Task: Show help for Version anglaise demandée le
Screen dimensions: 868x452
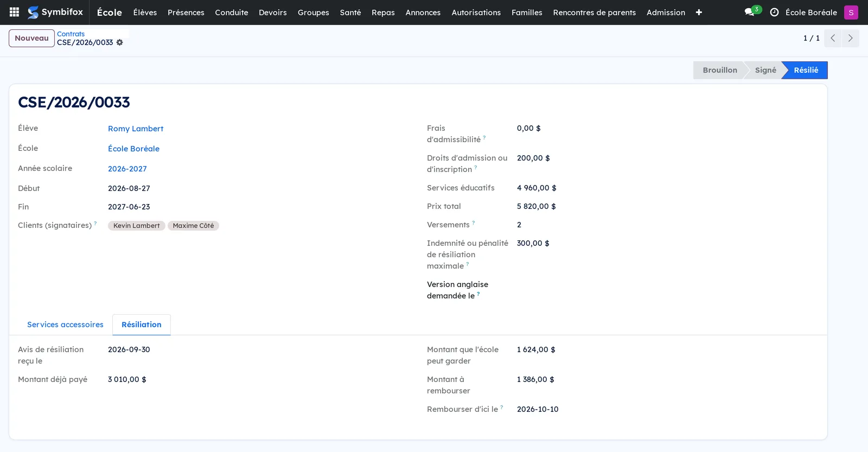Action: (x=478, y=294)
